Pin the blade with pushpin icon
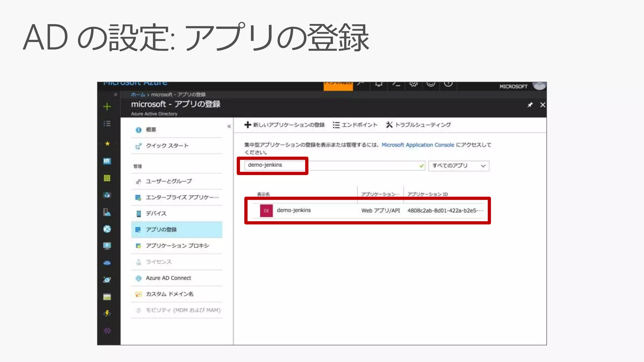This screenshot has height=362, width=644. (530, 105)
